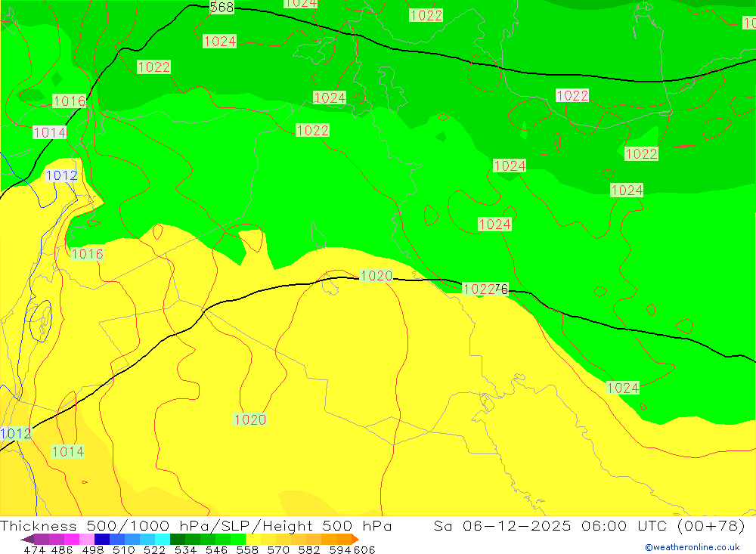Click the legend value 594
The height and width of the screenshot is (554, 756).
coord(340,549)
